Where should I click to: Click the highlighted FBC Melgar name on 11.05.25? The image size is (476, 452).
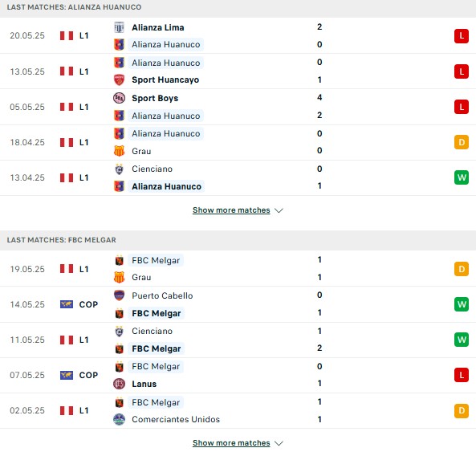point(156,348)
